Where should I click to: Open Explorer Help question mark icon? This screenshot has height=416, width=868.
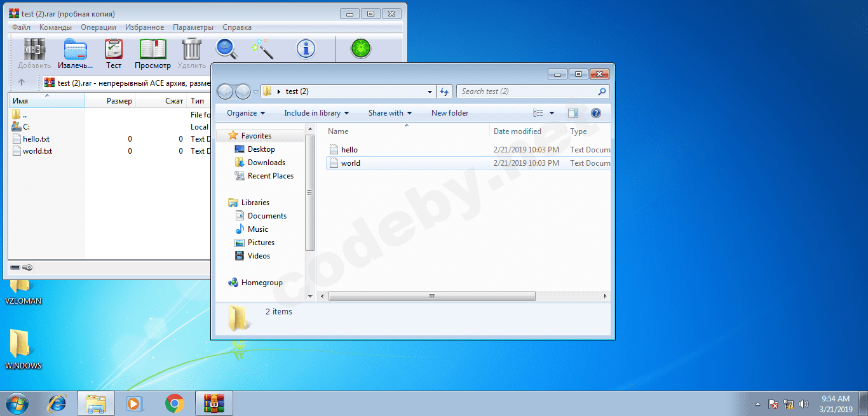click(596, 113)
